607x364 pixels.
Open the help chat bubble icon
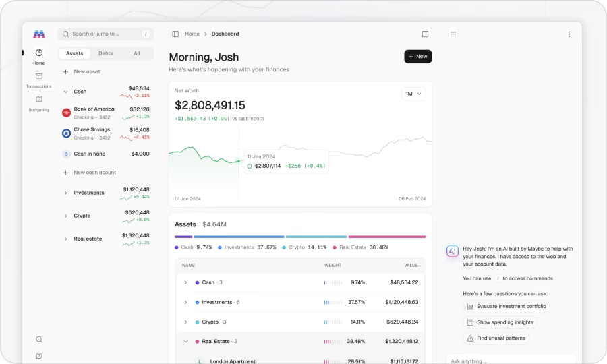[38, 355]
